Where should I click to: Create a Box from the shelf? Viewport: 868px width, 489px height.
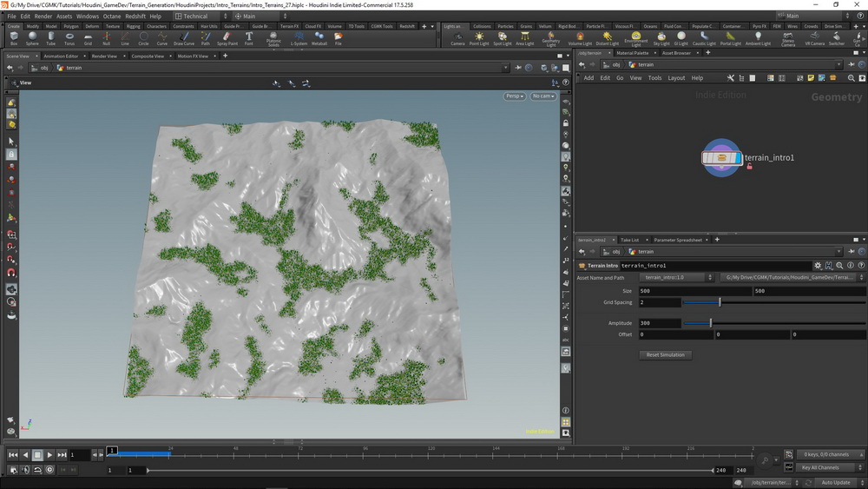pos(14,38)
